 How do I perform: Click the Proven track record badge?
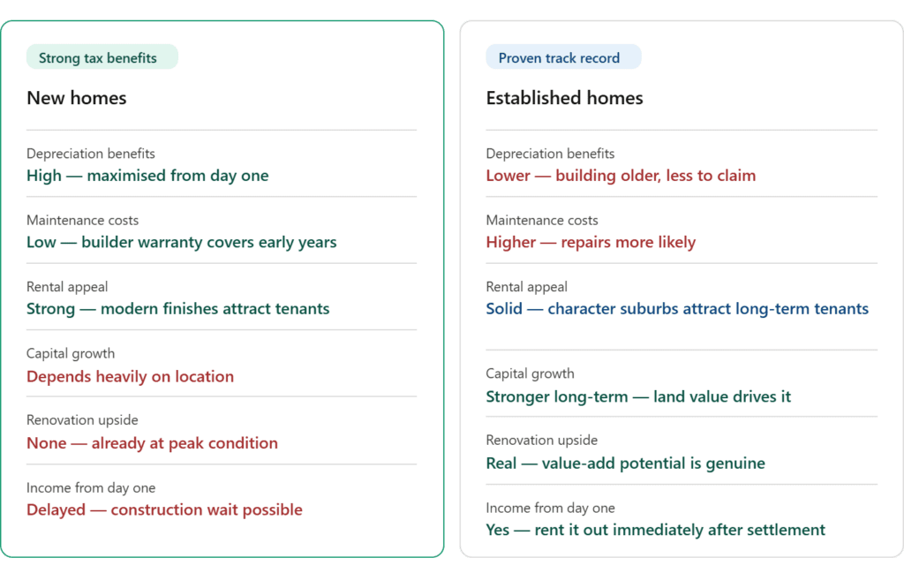point(559,58)
